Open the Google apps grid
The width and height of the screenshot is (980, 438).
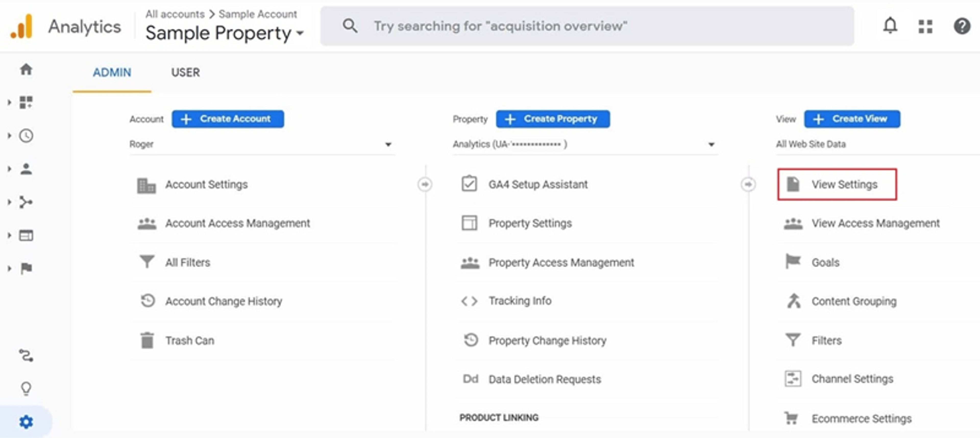tap(925, 26)
